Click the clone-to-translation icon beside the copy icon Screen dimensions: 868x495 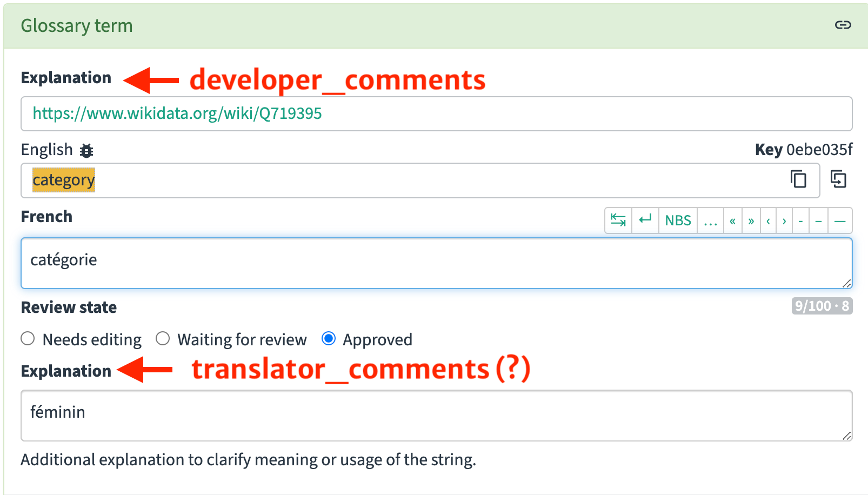839,180
